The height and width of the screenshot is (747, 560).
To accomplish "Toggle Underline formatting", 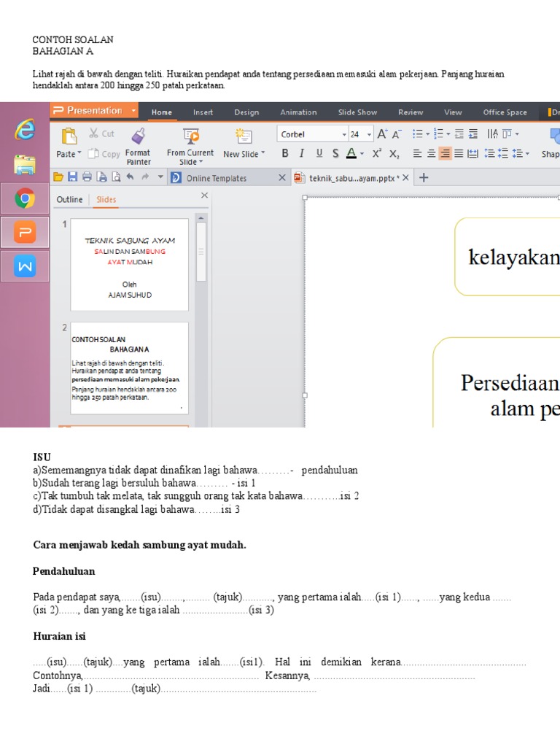I will 319,153.
